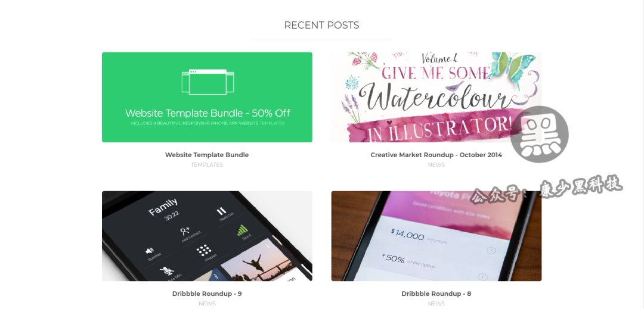Screen dimensions: 644x309
Task: Open the Watercolour in Illustrator thumbnail
Action: tap(436, 97)
